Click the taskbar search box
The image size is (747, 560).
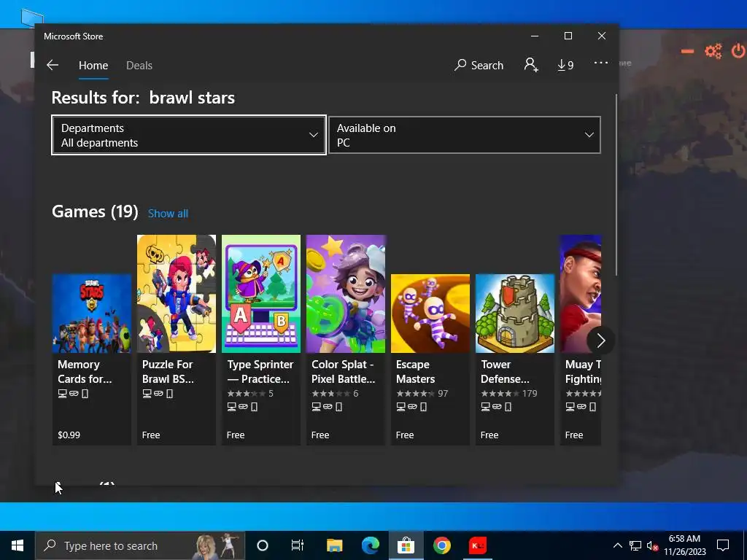coord(140,545)
